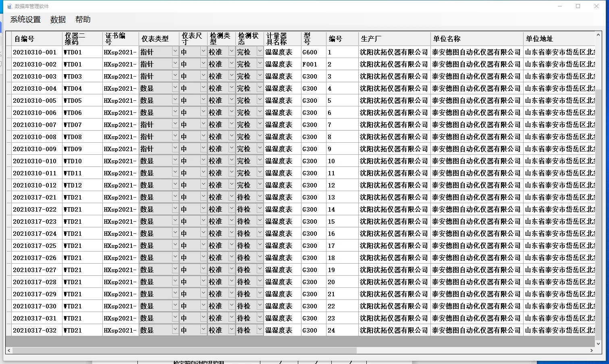
Task: Click the 编号 column header
Action: tap(342, 39)
